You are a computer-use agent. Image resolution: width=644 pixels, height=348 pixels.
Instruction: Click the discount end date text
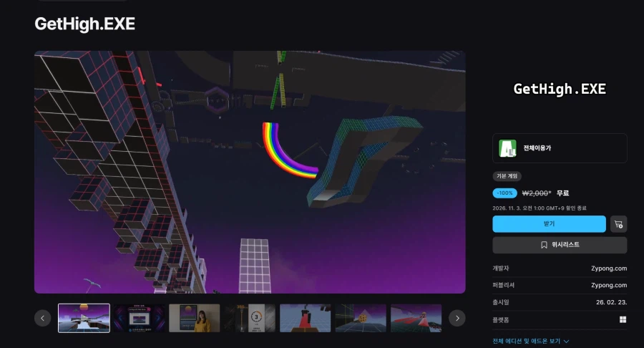click(540, 208)
